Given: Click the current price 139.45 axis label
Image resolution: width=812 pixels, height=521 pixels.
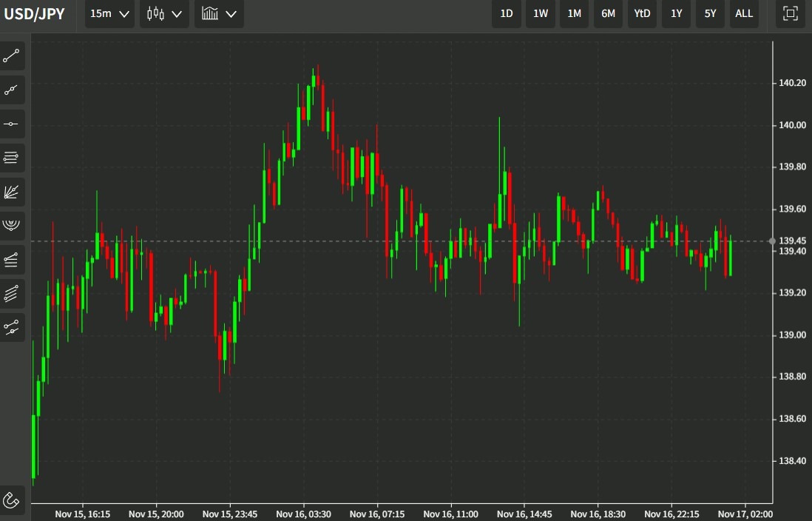Looking at the screenshot, I should pos(792,241).
